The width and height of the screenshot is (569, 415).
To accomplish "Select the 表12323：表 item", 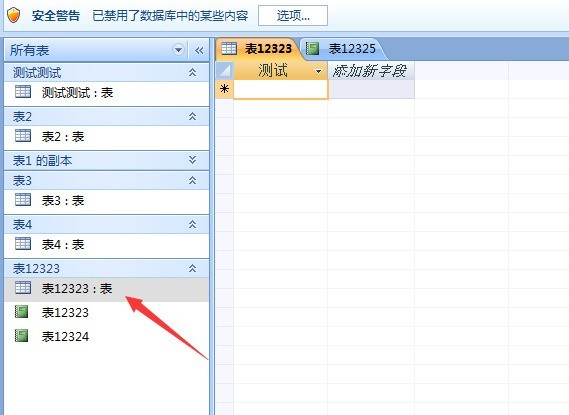I will click(x=107, y=289).
